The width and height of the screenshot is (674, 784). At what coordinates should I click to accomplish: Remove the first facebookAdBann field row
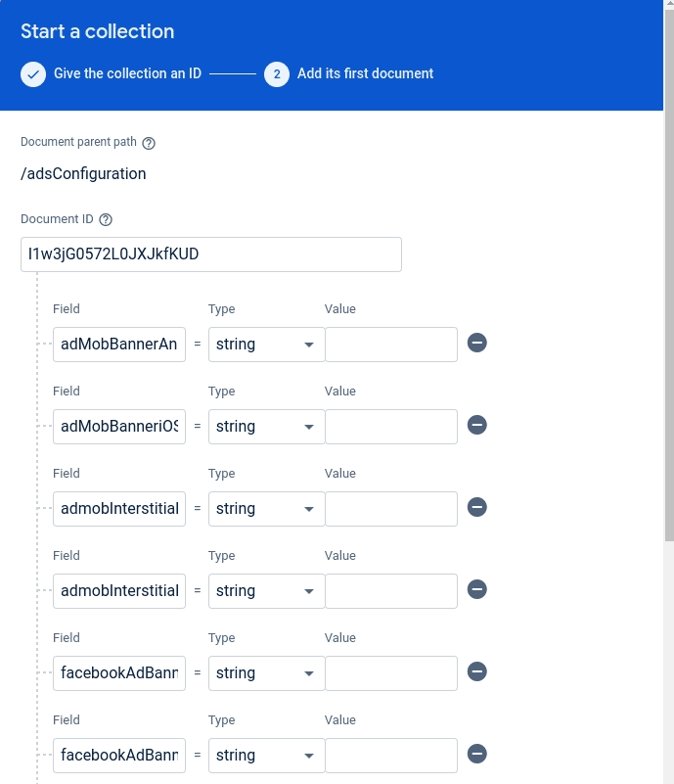coord(477,671)
